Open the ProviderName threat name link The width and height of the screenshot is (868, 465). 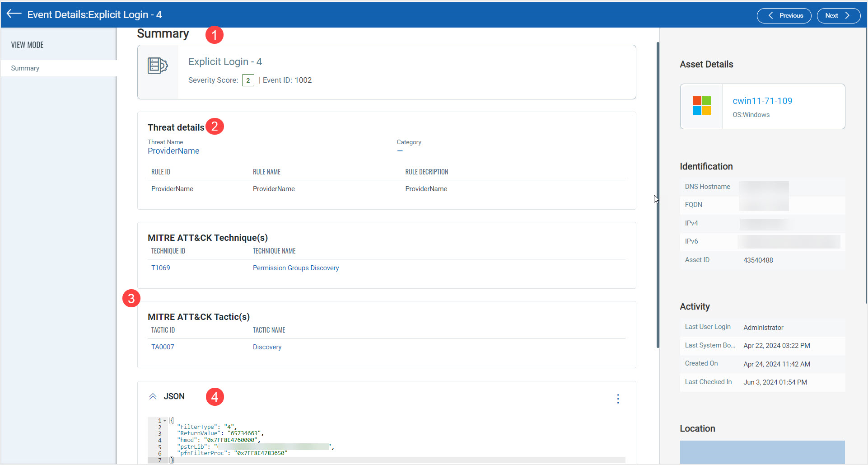(x=173, y=151)
